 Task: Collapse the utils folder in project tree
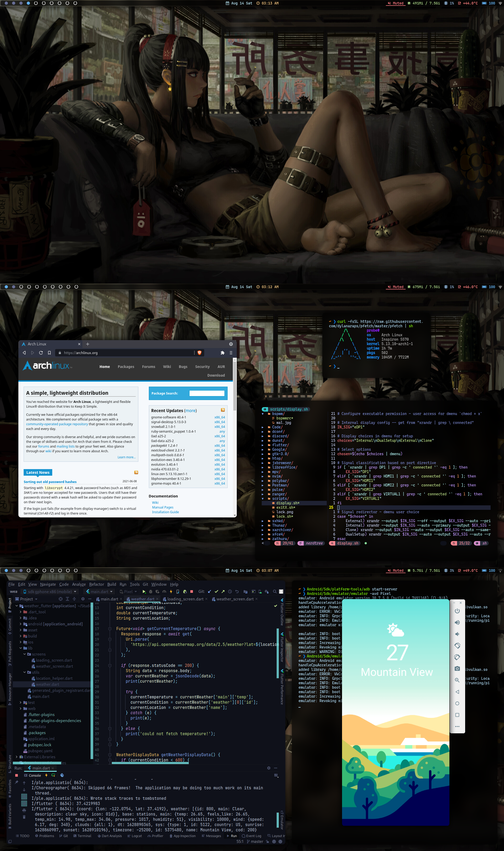(x=25, y=672)
